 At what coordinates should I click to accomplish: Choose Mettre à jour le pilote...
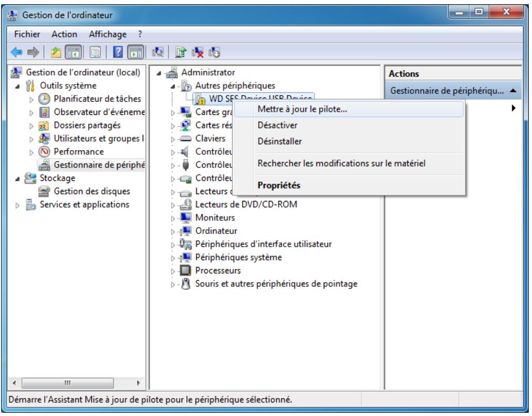(349, 109)
